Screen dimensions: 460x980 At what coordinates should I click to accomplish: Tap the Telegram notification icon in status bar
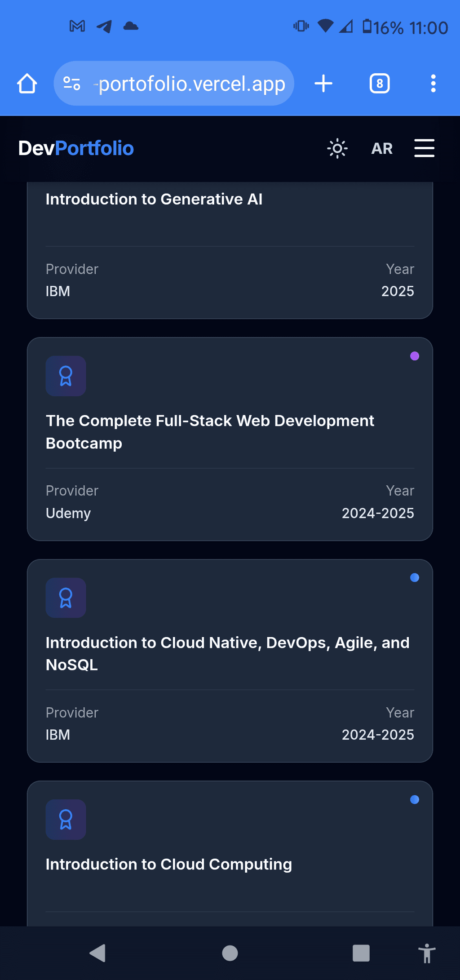104,27
